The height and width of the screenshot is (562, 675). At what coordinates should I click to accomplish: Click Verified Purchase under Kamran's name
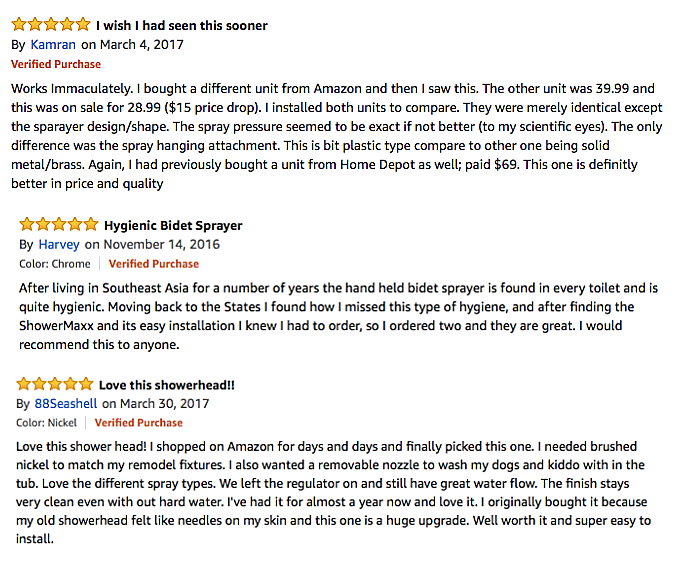point(55,64)
